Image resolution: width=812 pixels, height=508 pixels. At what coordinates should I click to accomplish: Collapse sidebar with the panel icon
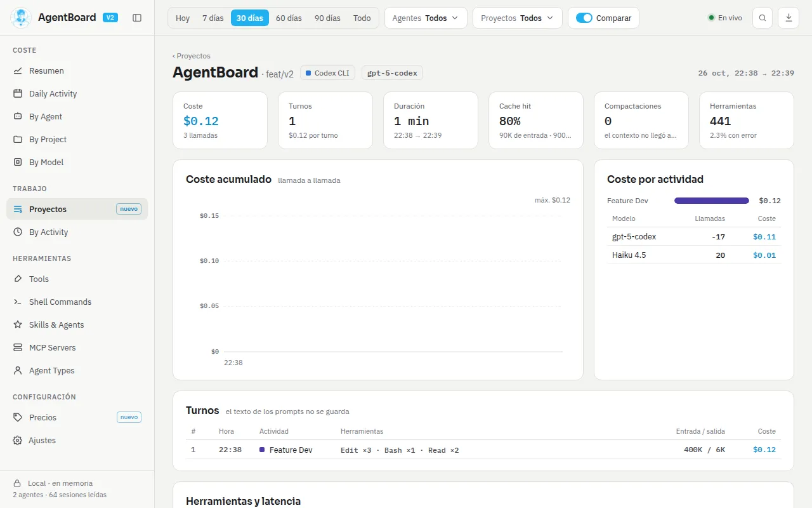click(x=137, y=18)
